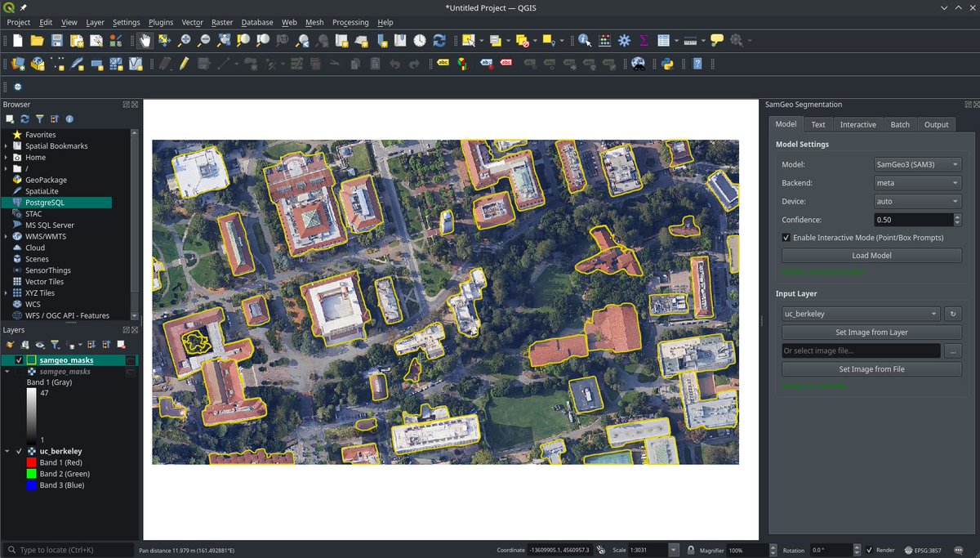Image resolution: width=980 pixels, height=558 pixels.
Task: Click the browse (...) image file button
Action: click(x=953, y=350)
